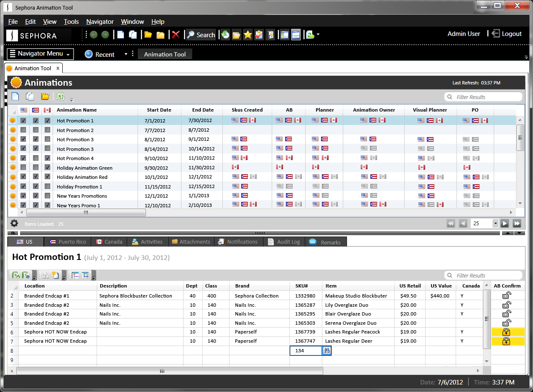The image size is (533, 392).
Task: Click the New animation icon under Animations header
Action: [15, 97]
